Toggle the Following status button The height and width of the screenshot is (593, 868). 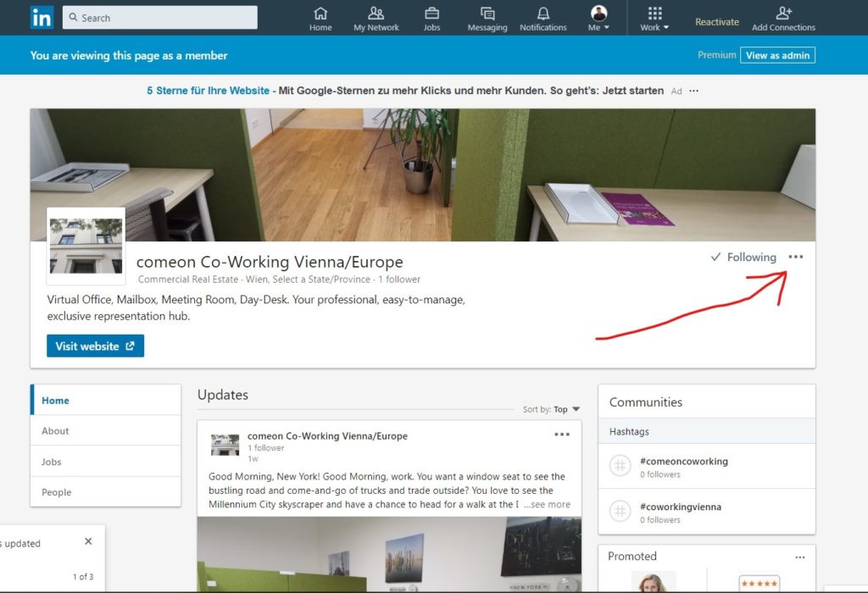(743, 257)
